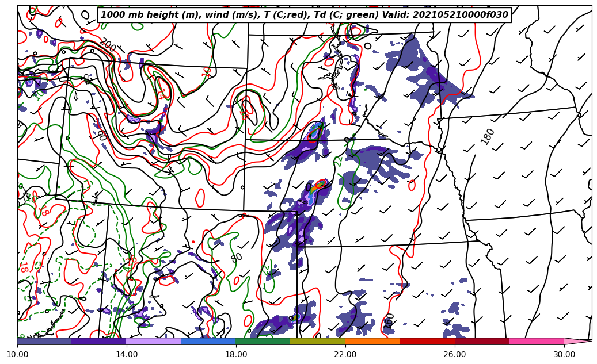Click the red 10 temperature contour label

pyautogui.click(x=207, y=72)
